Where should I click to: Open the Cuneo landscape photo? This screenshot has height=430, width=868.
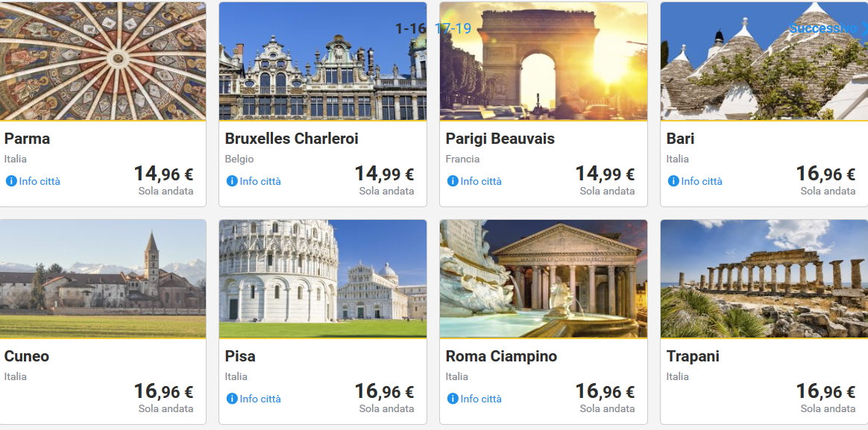pyautogui.click(x=103, y=279)
